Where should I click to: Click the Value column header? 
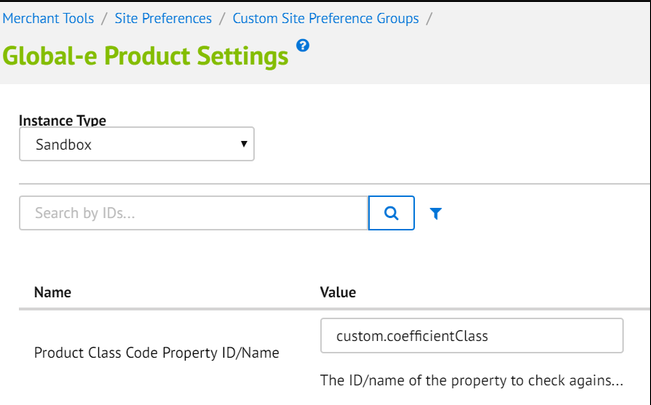point(338,293)
